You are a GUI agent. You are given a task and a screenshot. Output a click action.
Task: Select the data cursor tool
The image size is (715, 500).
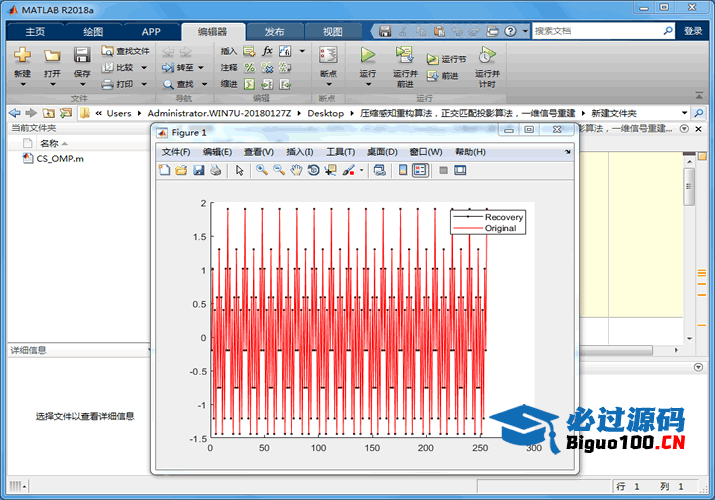tap(330, 170)
